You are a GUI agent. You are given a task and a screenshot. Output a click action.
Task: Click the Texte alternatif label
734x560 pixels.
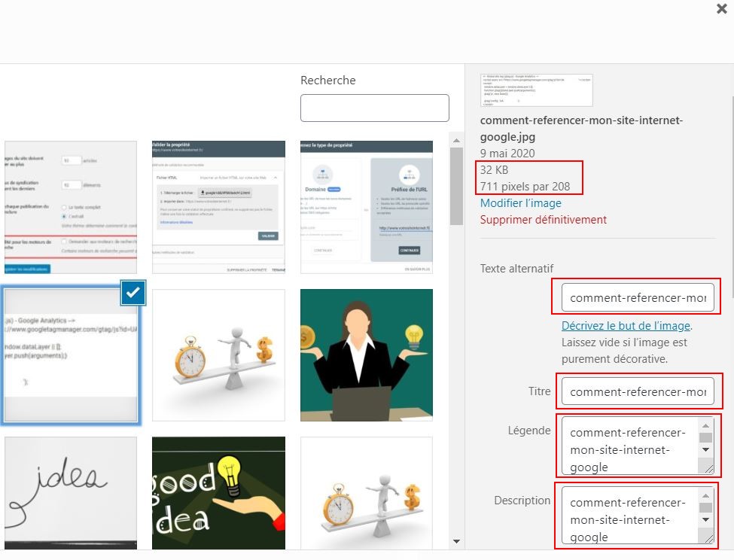(x=516, y=269)
